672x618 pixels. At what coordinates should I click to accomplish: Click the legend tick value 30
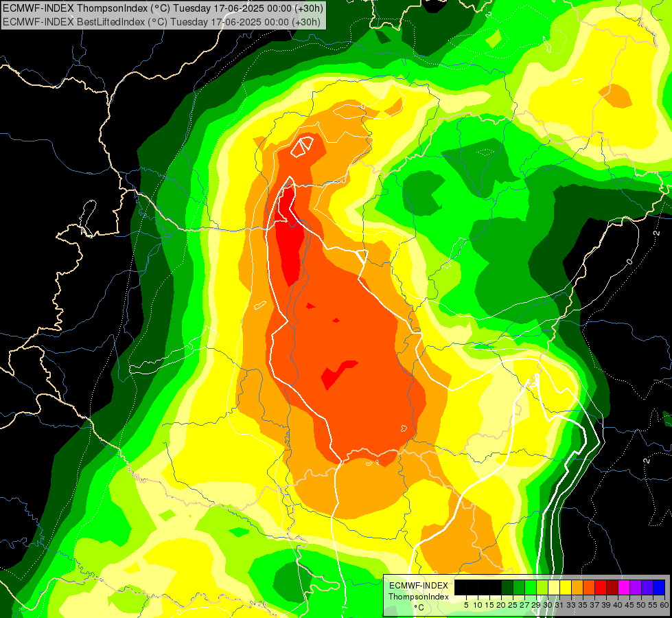(548, 605)
